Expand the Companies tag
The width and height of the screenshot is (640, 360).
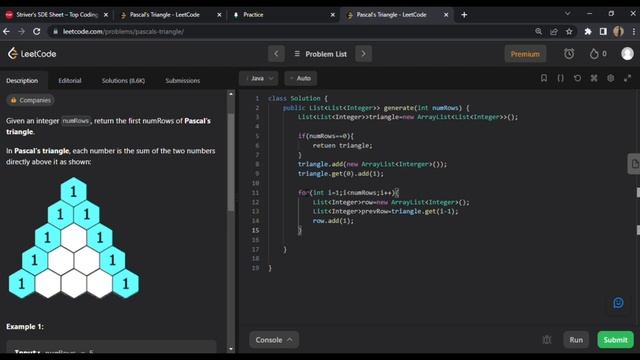pos(31,100)
